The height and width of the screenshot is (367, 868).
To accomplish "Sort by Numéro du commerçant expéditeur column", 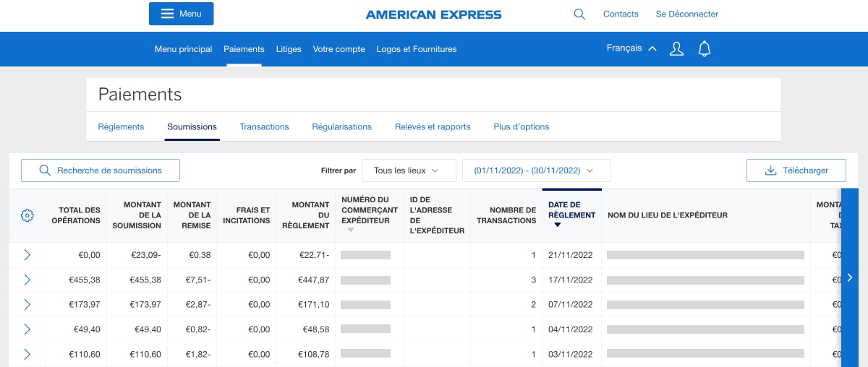I will (x=352, y=230).
